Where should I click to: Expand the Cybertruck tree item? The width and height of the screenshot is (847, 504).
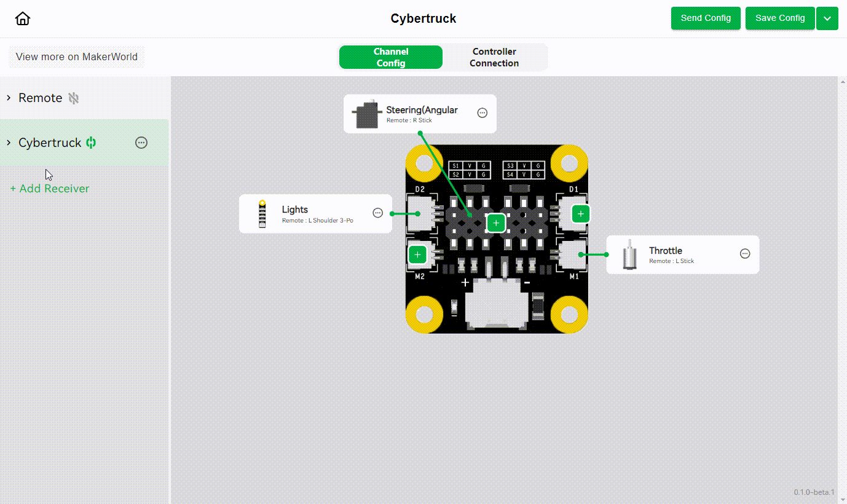pyautogui.click(x=9, y=143)
